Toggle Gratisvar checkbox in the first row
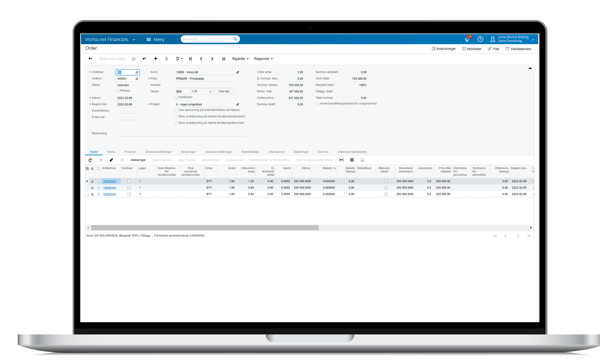The height and width of the screenshot is (360, 600). coord(129,181)
